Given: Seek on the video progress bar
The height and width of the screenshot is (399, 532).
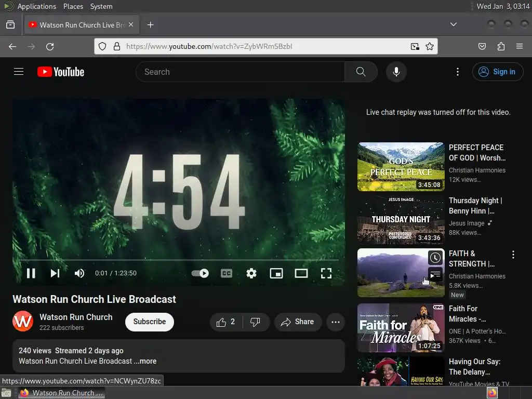Looking at the screenshot, I should tap(179, 260).
